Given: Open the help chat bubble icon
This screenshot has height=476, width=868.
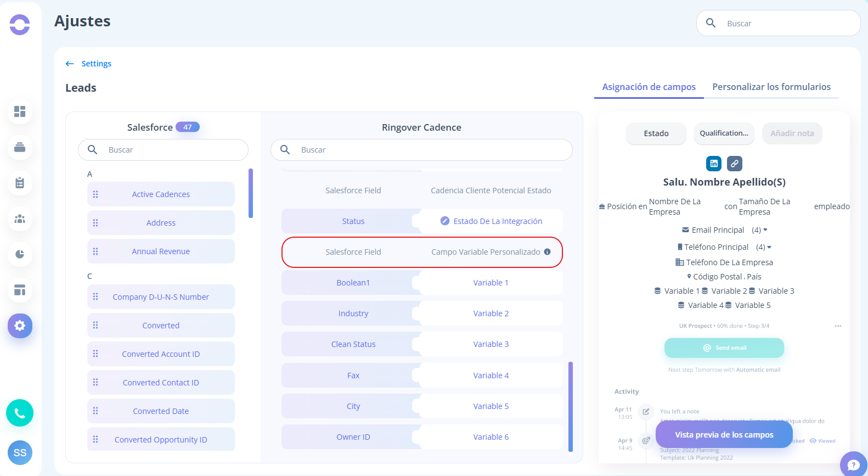Looking at the screenshot, I should coord(853,465).
